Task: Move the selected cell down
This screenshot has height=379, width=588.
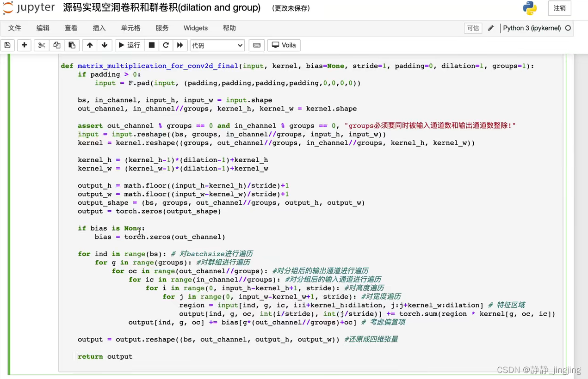Action: pos(104,45)
